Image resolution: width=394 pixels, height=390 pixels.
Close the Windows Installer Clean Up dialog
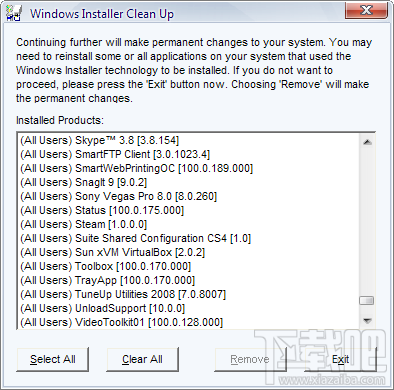[x=366, y=10]
